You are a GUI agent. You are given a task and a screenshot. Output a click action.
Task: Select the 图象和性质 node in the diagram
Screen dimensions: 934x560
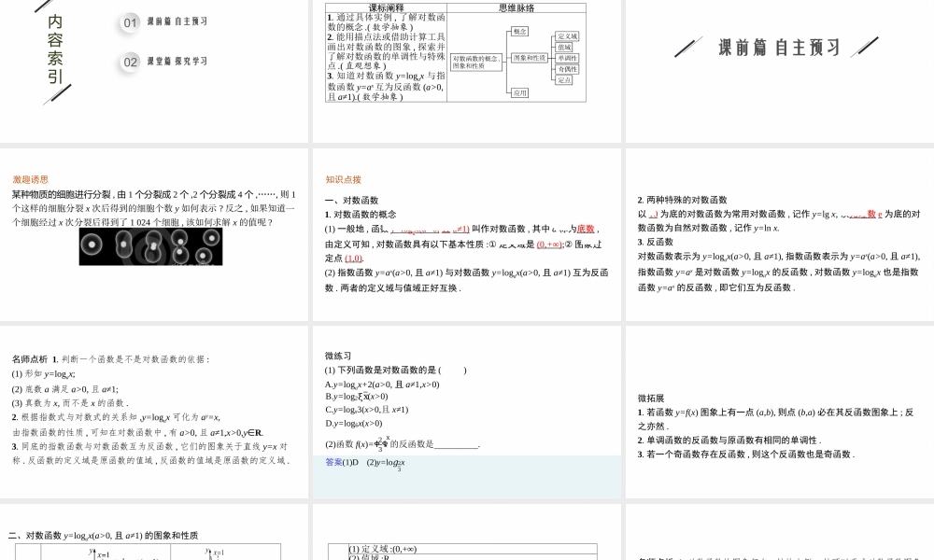(x=530, y=57)
